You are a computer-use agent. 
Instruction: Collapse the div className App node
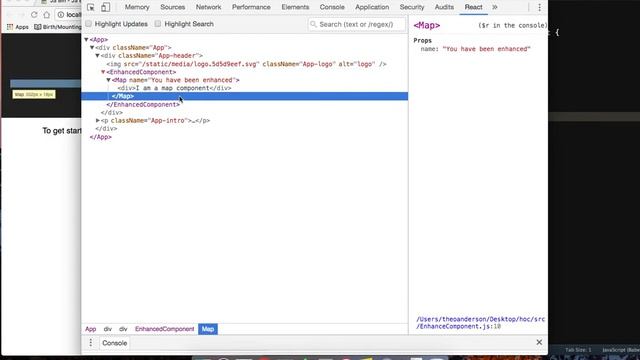92,48
